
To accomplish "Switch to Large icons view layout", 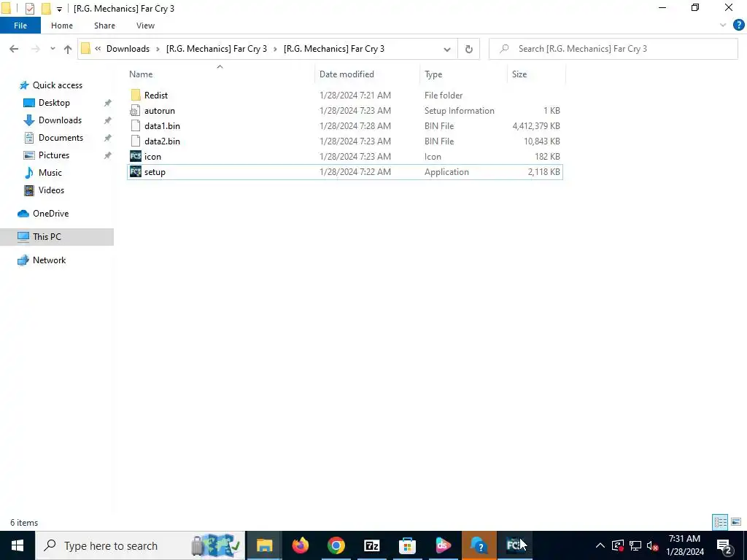I will tap(736, 522).
